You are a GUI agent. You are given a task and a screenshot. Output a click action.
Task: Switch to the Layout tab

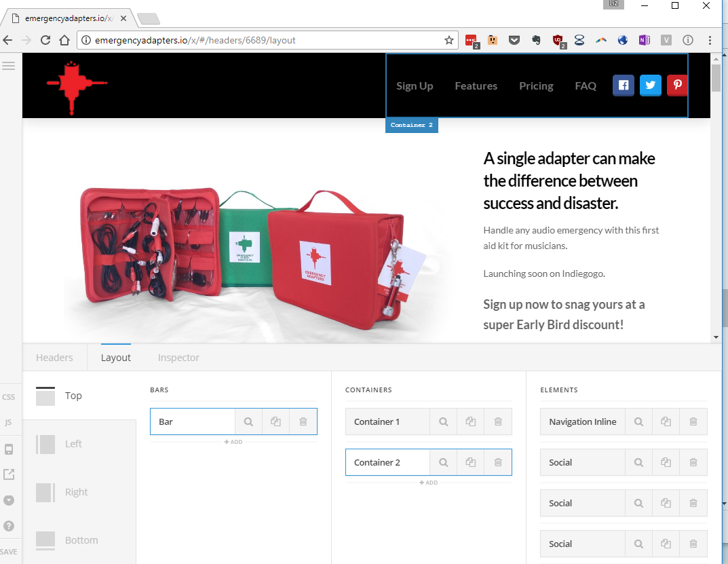tap(115, 358)
